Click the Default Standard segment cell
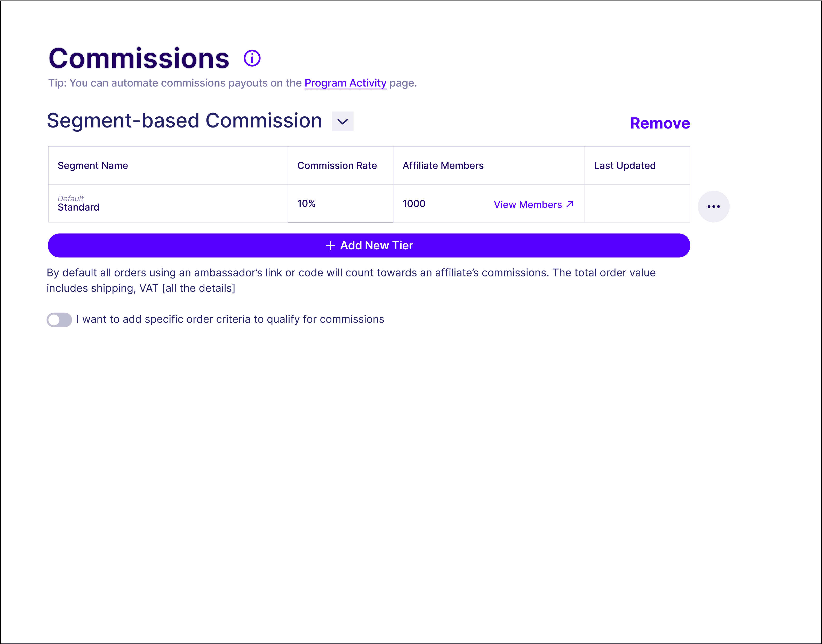Screen dimensions: 822x644 click(78, 204)
